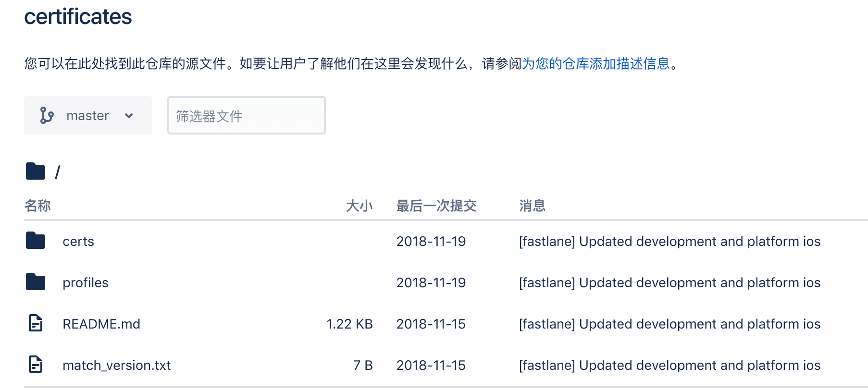Open the profiles folder name link

pos(86,282)
